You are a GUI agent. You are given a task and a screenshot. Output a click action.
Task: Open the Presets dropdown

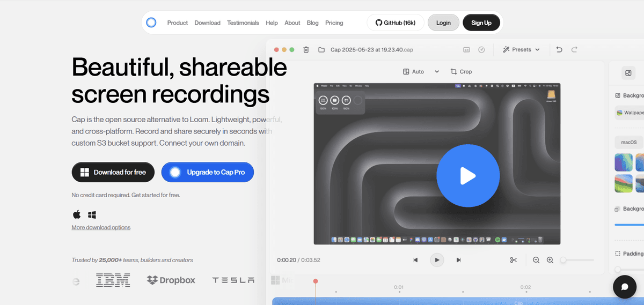pyautogui.click(x=521, y=49)
